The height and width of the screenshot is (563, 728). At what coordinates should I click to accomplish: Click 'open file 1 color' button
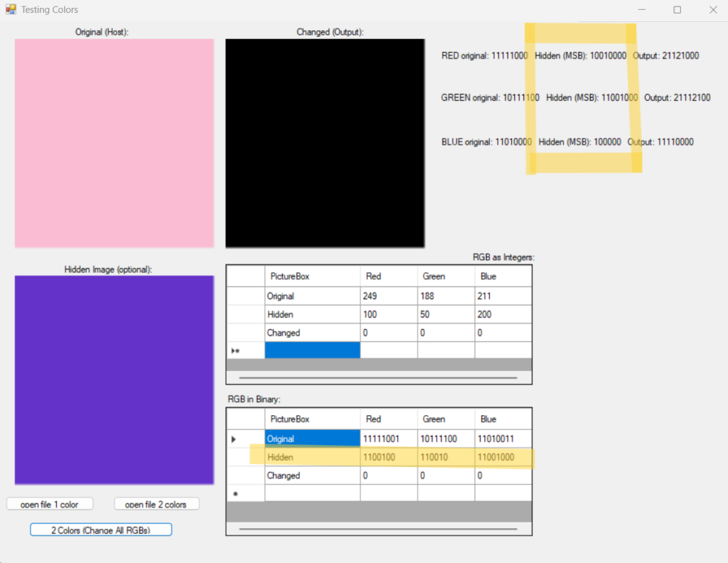(50, 504)
